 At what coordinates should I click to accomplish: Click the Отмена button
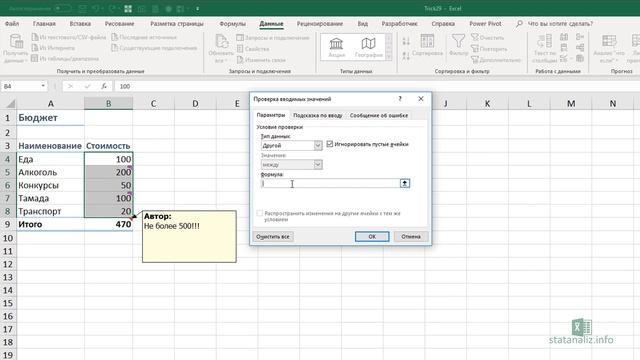pos(411,237)
